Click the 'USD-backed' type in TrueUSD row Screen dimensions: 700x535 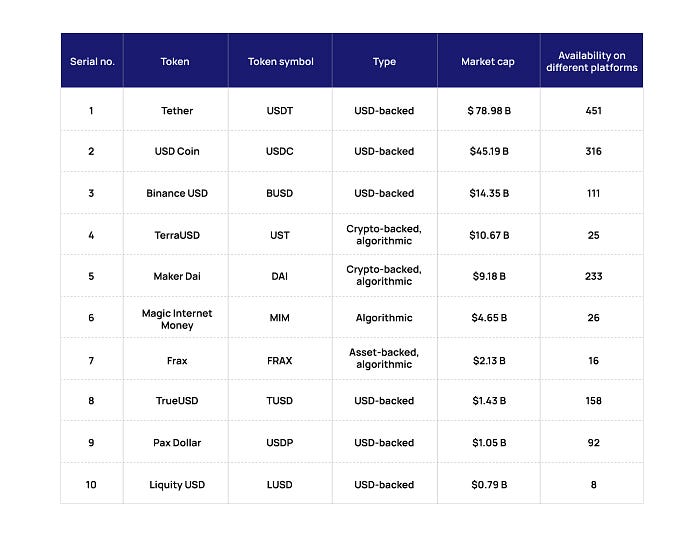(x=384, y=401)
